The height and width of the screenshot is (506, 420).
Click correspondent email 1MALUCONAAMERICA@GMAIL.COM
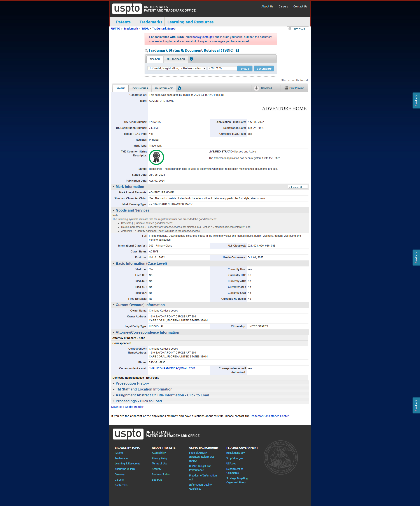pyautogui.click(x=172, y=368)
